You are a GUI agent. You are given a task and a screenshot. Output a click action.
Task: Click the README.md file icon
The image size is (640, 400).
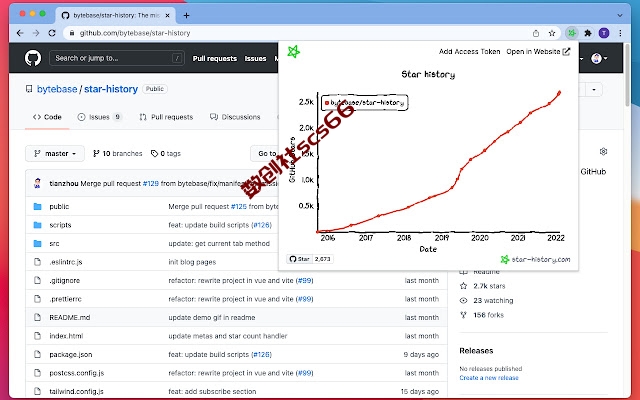pos(38,317)
